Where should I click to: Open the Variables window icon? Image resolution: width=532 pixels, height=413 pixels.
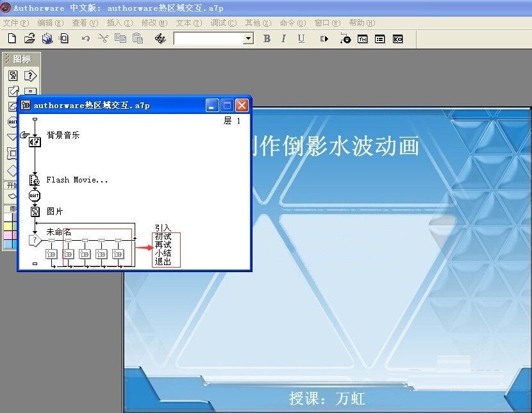(380, 39)
